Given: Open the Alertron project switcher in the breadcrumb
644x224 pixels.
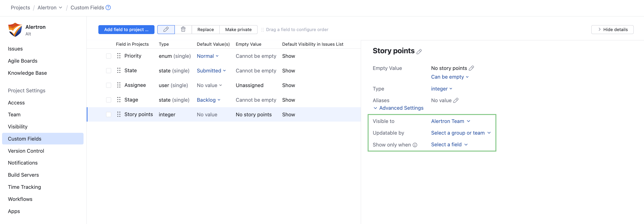Looking at the screenshot, I should tap(50, 8).
